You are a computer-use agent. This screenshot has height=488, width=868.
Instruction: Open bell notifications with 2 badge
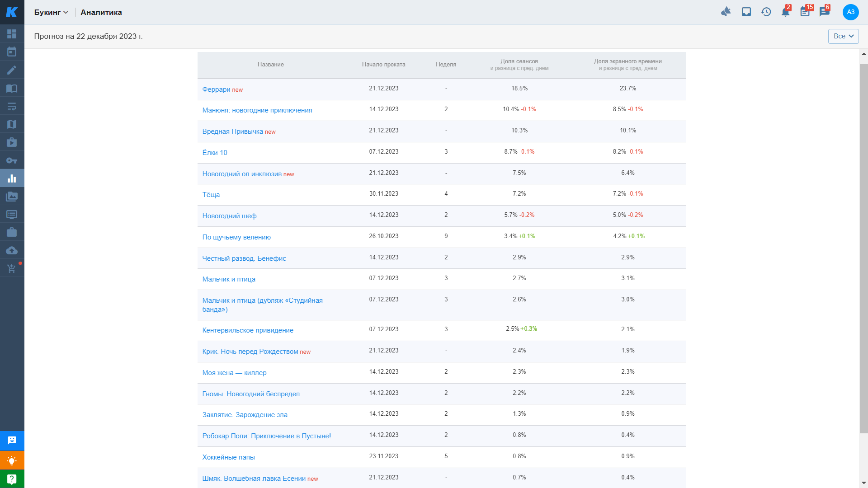tap(786, 12)
